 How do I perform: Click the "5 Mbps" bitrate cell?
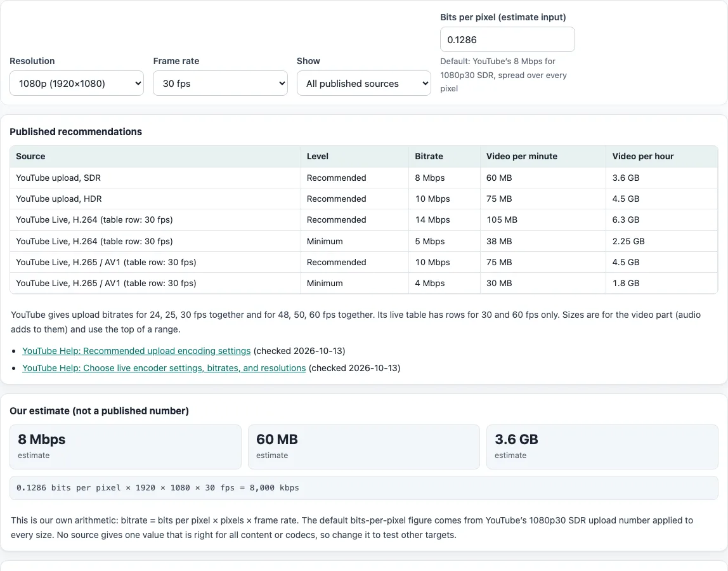point(445,241)
